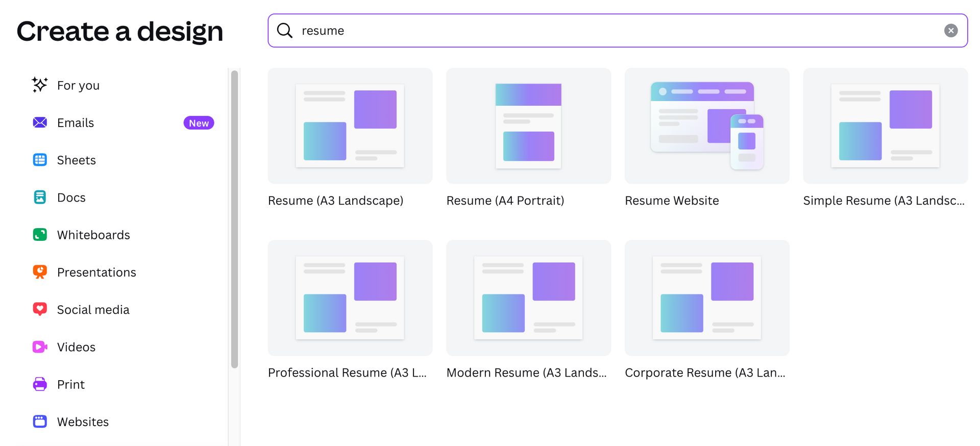The width and height of the screenshot is (980, 446).
Task: Open the Resume Website template thumbnail
Action: point(707,126)
